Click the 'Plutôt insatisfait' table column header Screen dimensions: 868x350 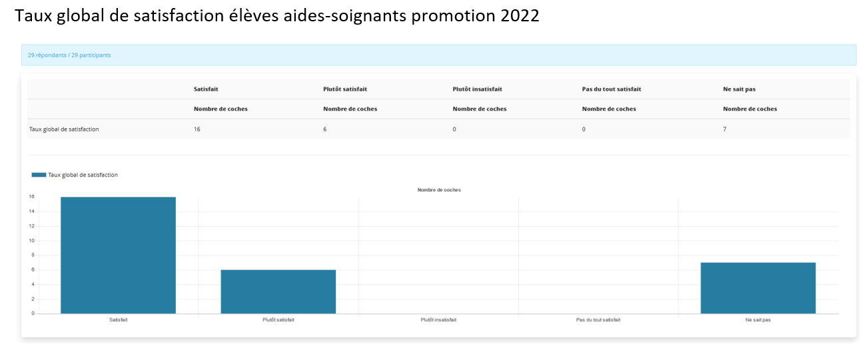point(478,89)
